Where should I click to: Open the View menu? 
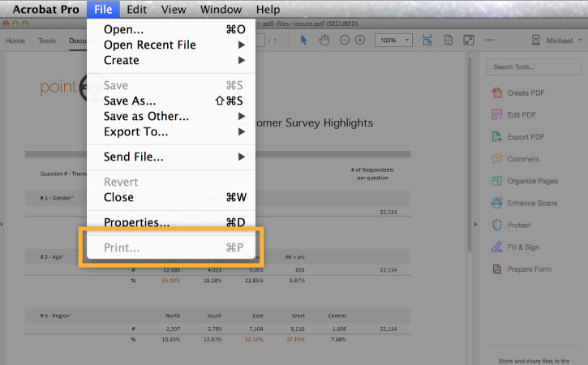click(x=174, y=9)
